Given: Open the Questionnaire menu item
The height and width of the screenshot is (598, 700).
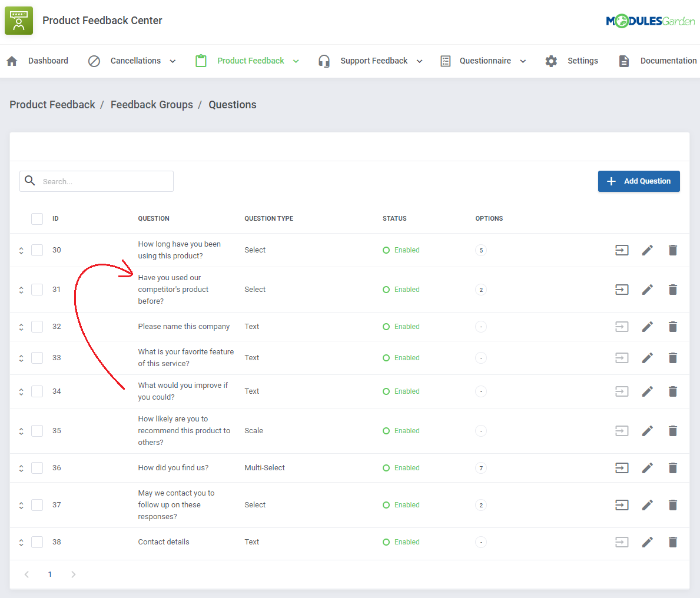Looking at the screenshot, I should [483, 61].
